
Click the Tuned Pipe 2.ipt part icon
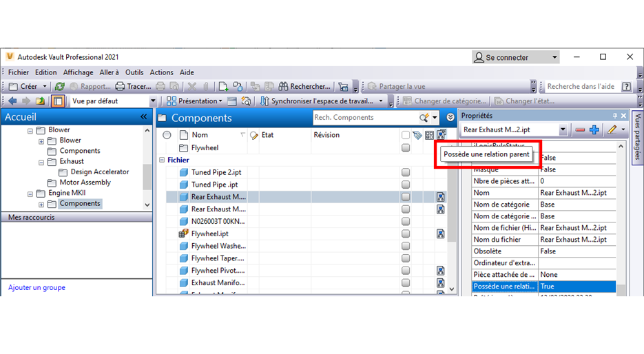pyautogui.click(x=184, y=172)
